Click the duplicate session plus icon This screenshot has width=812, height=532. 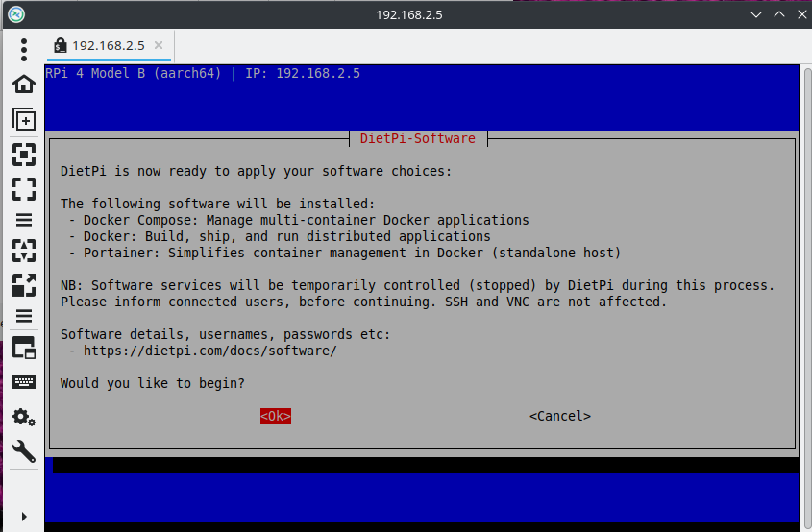24,119
